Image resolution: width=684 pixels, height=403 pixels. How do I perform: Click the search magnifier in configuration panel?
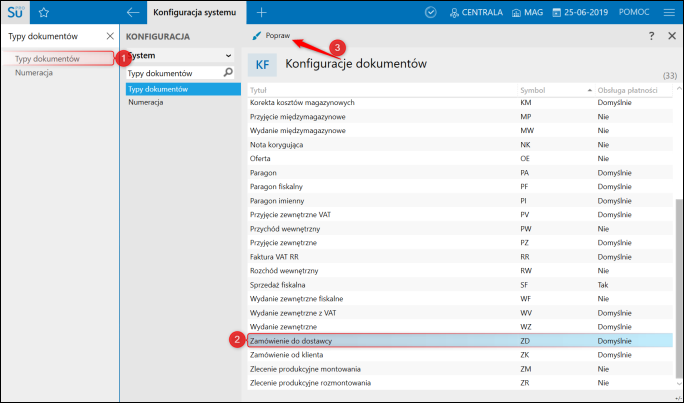229,74
